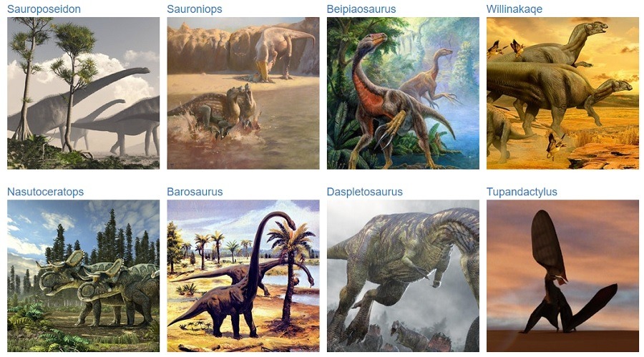
Task: Open the Beipiaosaurus title link
Action: point(361,9)
